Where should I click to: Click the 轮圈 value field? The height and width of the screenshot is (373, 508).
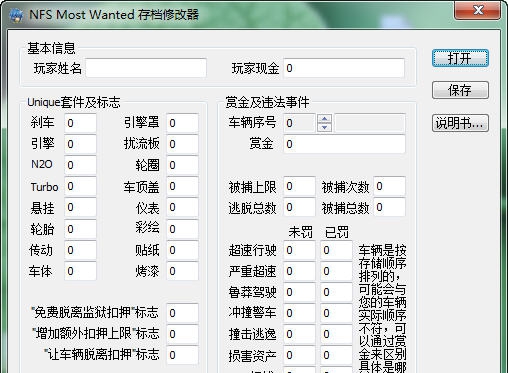[x=182, y=165]
